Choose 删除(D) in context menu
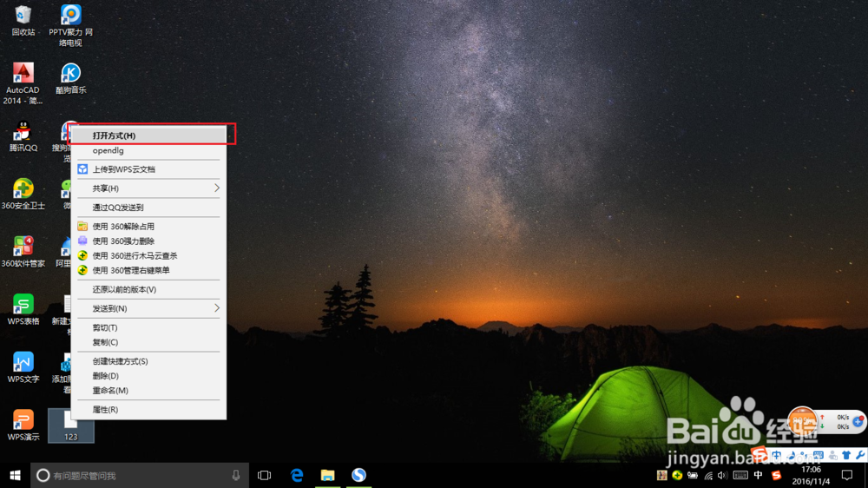The height and width of the screenshot is (488, 868). pyautogui.click(x=148, y=376)
